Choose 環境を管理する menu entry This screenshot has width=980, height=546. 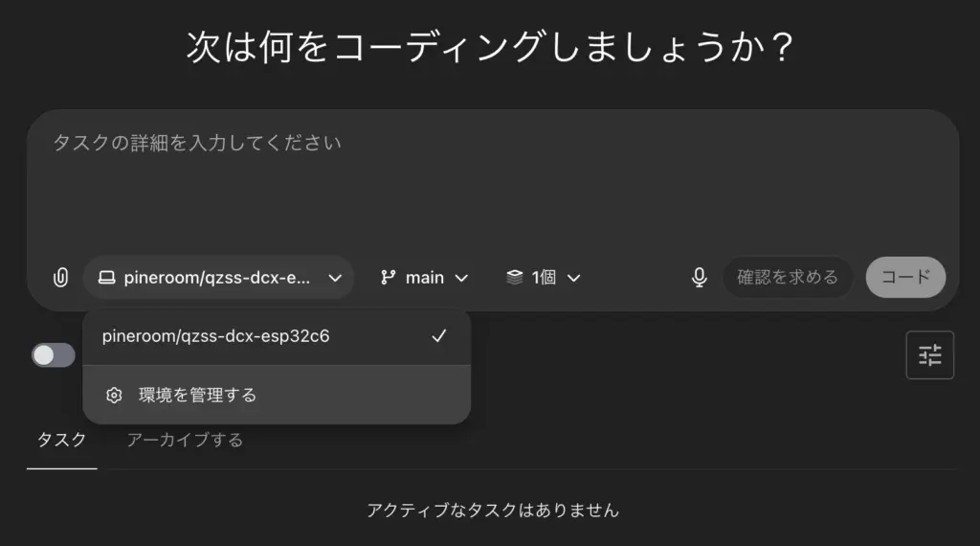pyautogui.click(x=197, y=395)
